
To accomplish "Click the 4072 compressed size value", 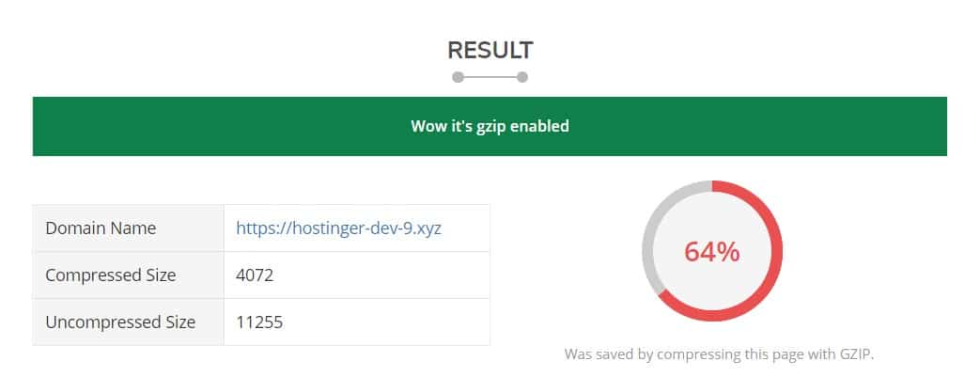I will pyautogui.click(x=255, y=275).
